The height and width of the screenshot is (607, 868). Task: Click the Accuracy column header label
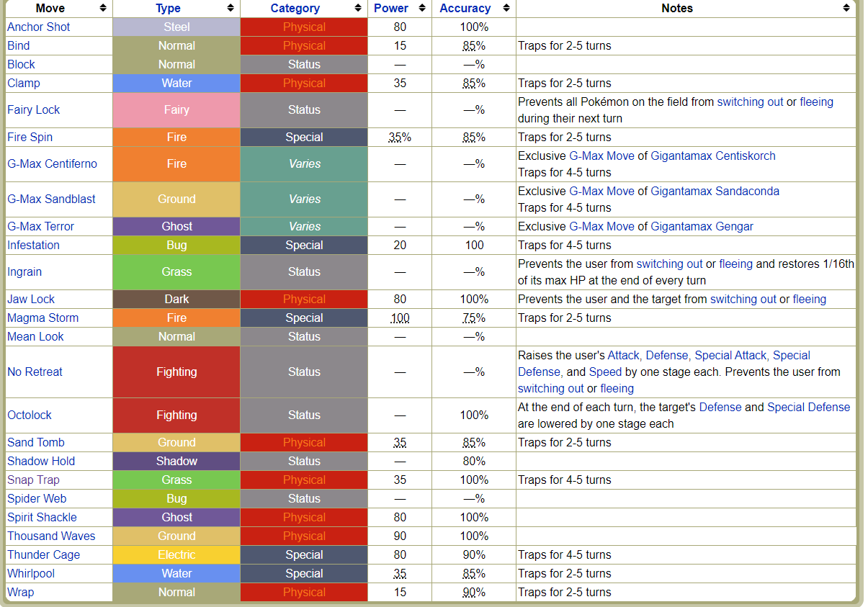(x=465, y=8)
